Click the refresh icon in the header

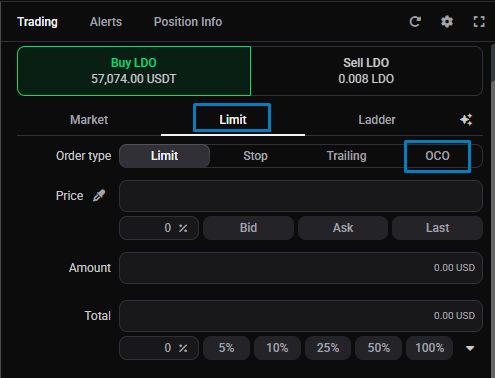tap(415, 22)
